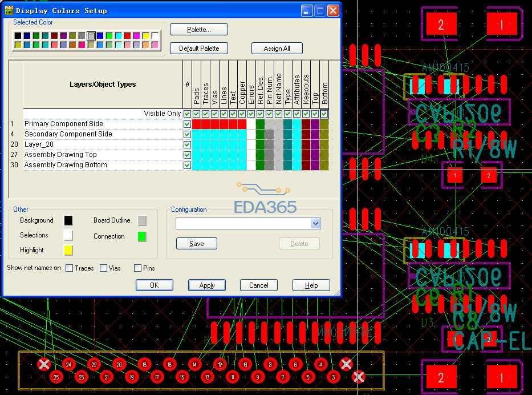
Task: Click the Default Palette button
Action: (x=198, y=49)
